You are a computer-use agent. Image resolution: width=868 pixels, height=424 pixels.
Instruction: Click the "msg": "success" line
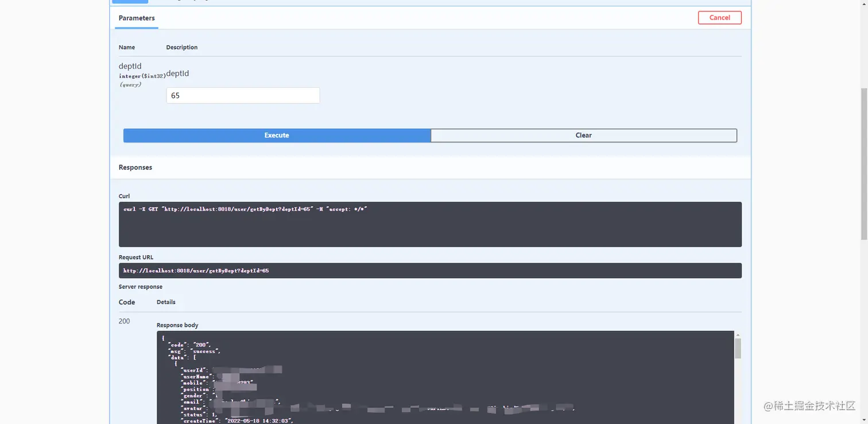click(x=193, y=351)
